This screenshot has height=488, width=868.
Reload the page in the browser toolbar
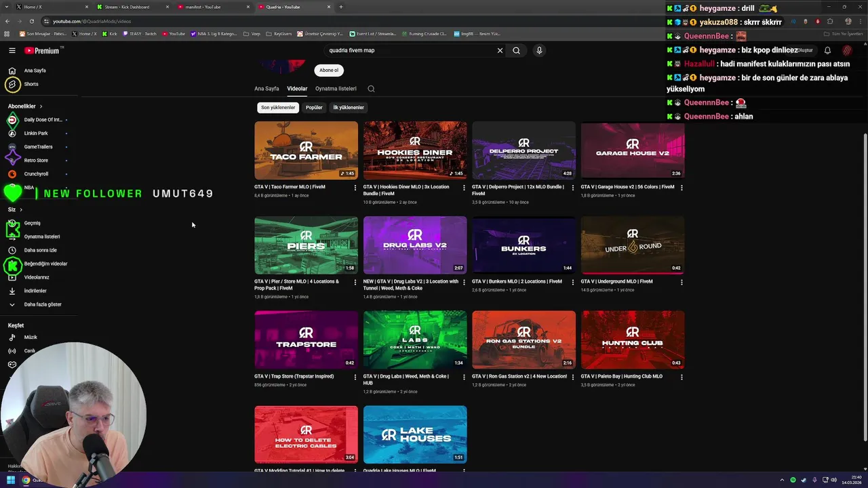tap(31, 21)
